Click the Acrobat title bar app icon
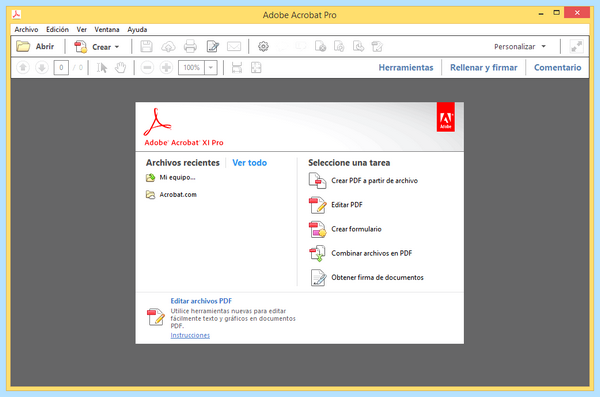 point(16,15)
